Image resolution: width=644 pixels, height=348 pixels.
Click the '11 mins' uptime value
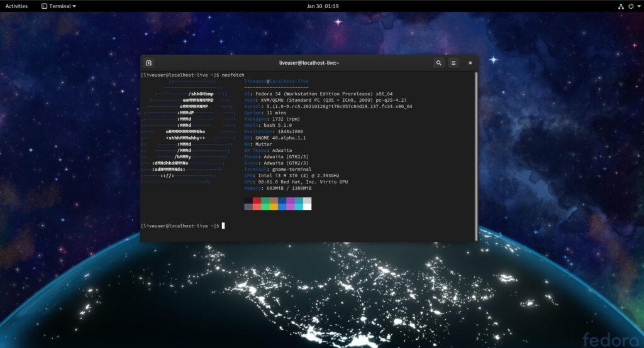(x=277, y=113)
